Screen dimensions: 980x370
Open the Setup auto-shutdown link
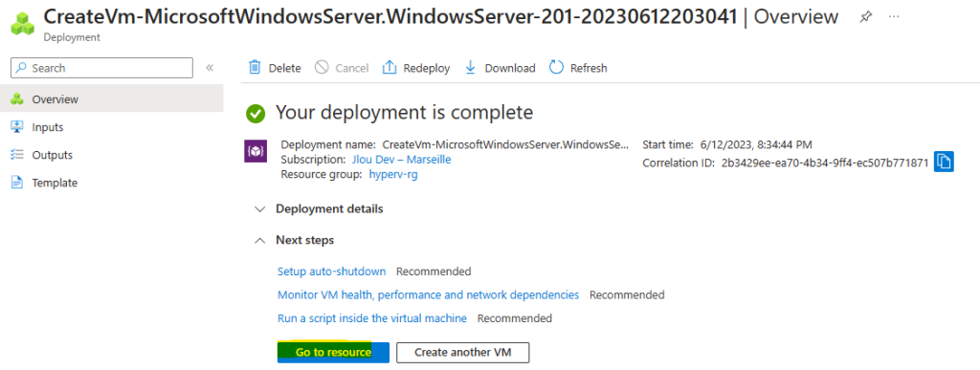tap(331, 272)
